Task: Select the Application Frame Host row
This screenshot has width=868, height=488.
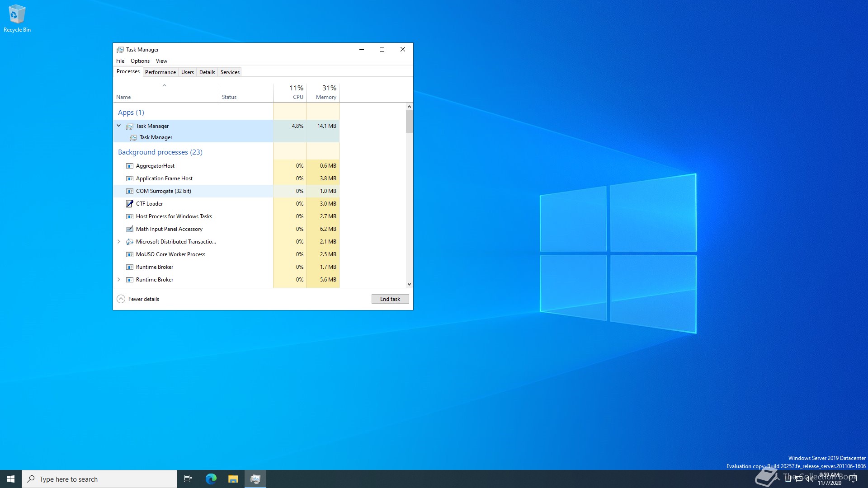Action: coord(226,178)
